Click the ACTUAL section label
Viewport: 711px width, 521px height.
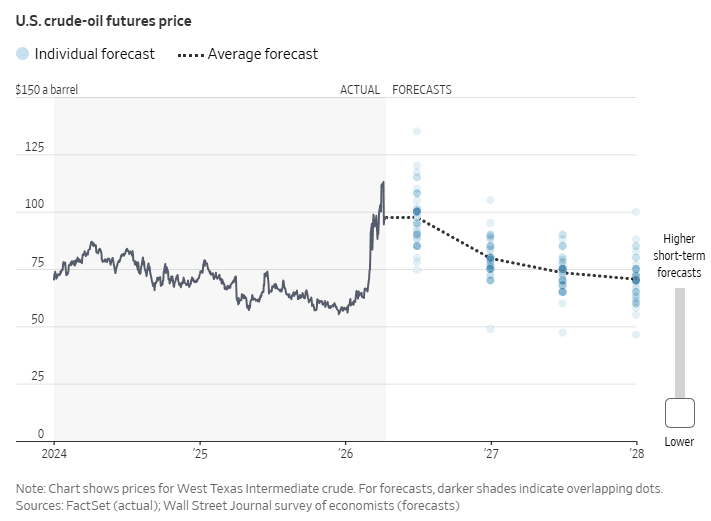pyautogui.click(x=360, y=90)
